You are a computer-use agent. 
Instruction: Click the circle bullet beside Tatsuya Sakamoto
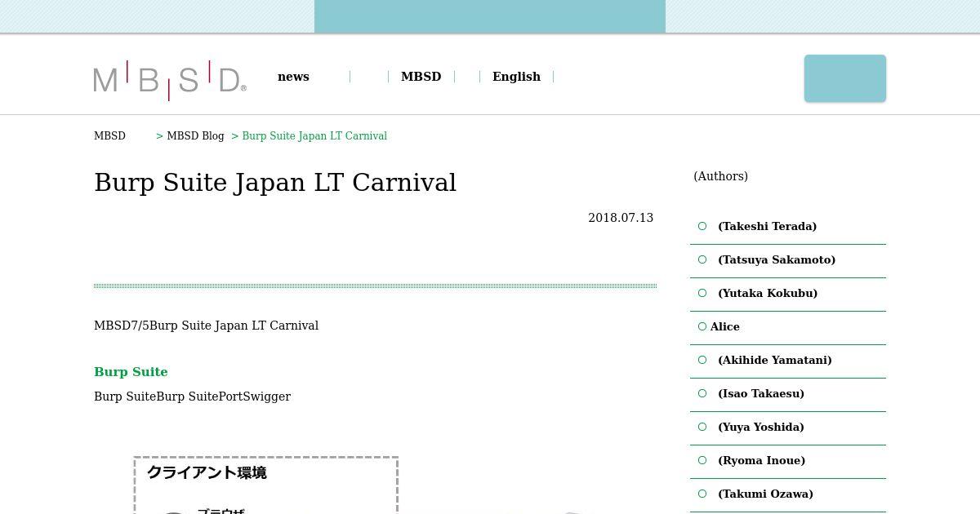pos(702,259)
